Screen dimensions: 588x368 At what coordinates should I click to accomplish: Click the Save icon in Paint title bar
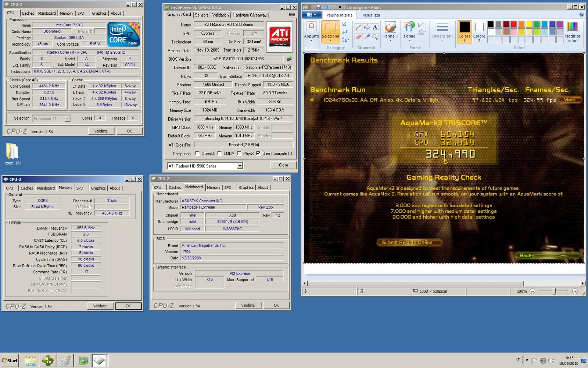coord(318,7)
